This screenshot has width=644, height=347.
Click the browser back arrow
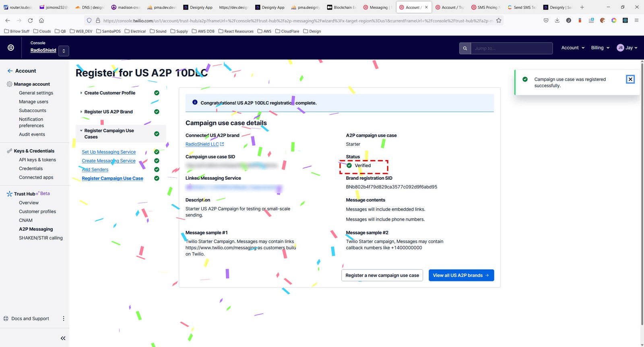point(8,21)
